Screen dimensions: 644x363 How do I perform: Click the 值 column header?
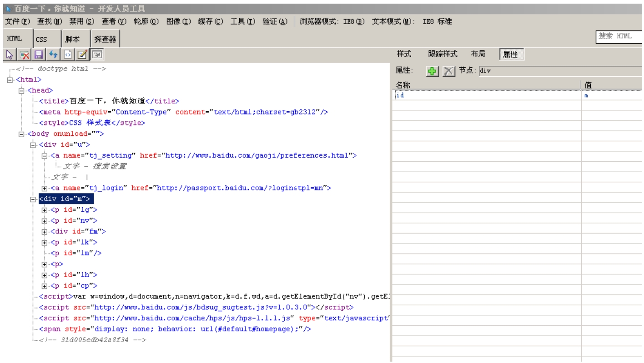(x=613, y=85)
